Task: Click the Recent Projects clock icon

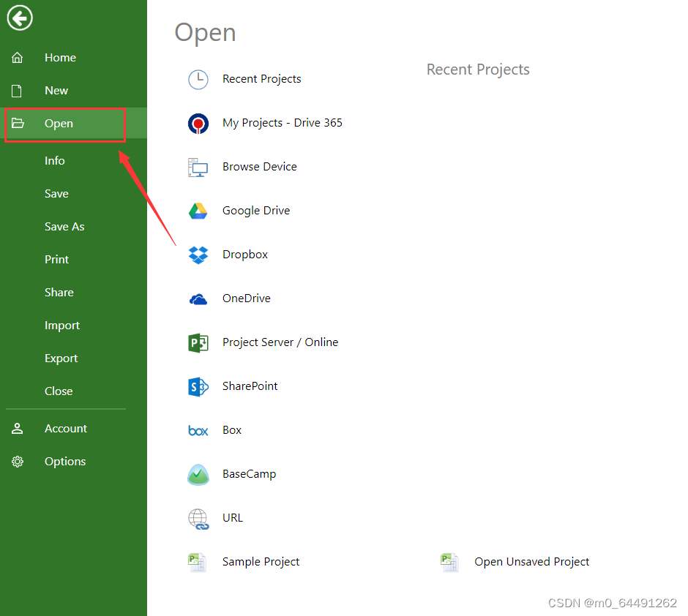Action: (198, 79)
